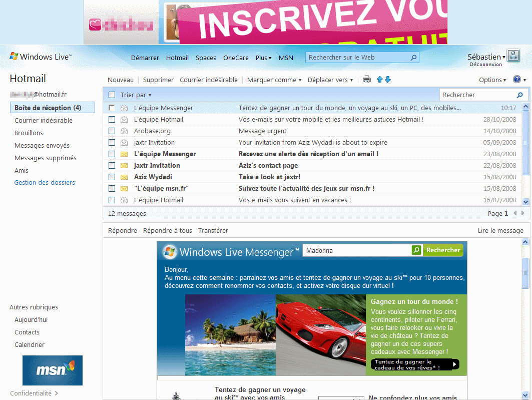Click Nouveau to compose a message
532x400 pixels.
[x=121, y=80]
